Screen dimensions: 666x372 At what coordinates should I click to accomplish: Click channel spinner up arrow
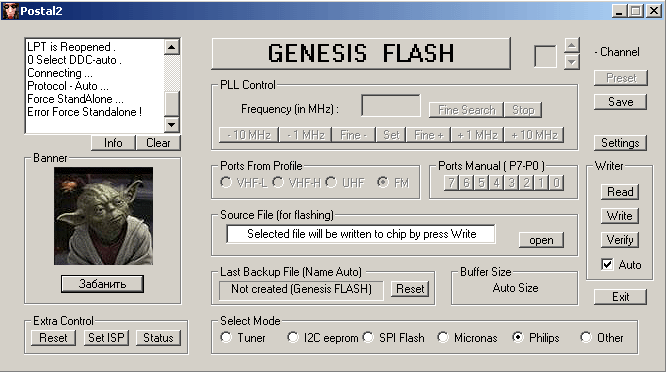(572, 45)
